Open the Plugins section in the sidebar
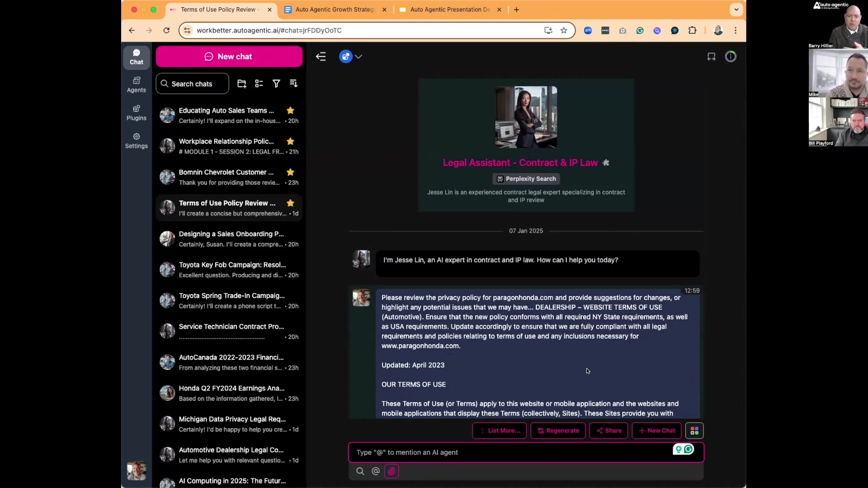Screen dimensions: 868x488 136,113
